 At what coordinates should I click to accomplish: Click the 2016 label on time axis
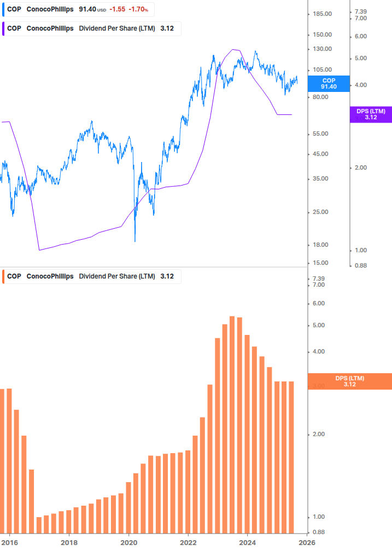click(9, 543)
